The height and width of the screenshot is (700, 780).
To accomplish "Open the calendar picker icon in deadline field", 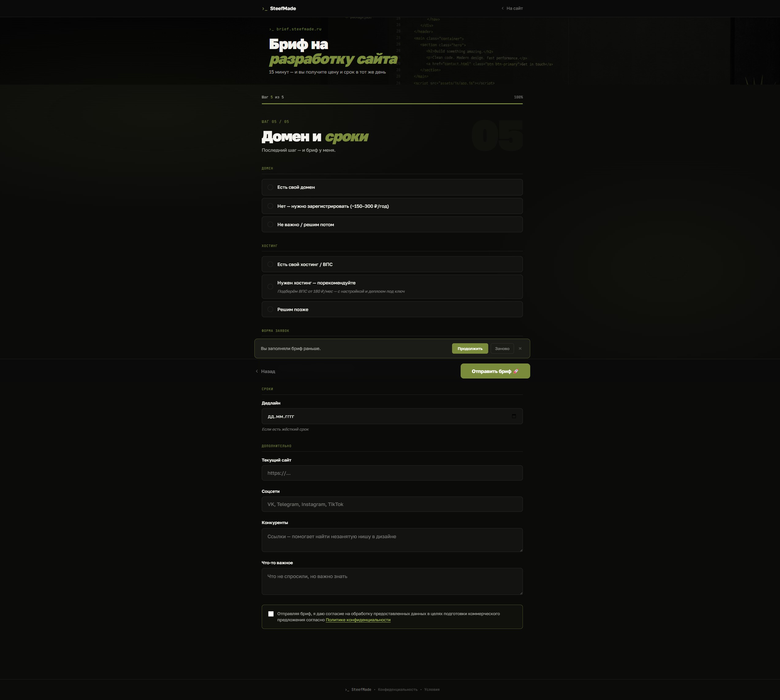I will tap(514, 416).
